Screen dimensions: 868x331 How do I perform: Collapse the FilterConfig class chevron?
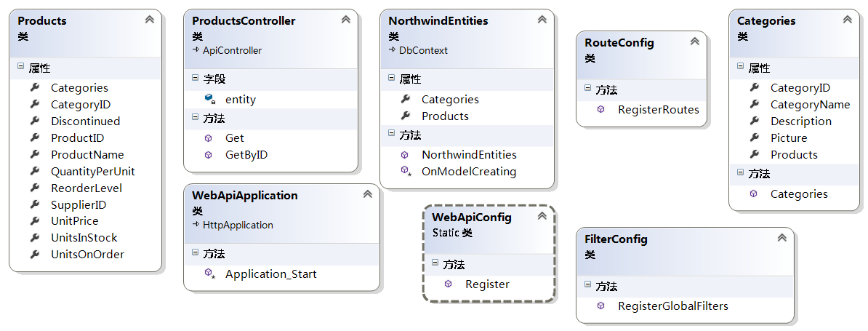[x=781, y=238]
